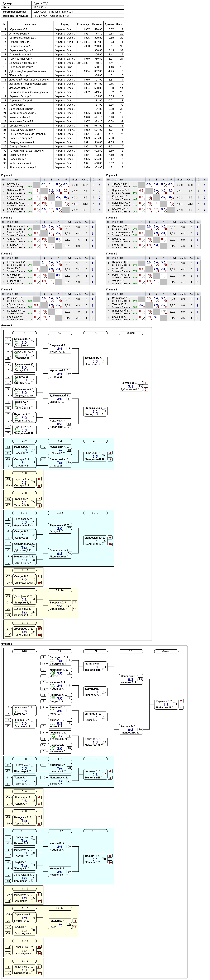
Task: Open the final match Бачурин vs Дебижанский
Action: (x=131, y=386)
